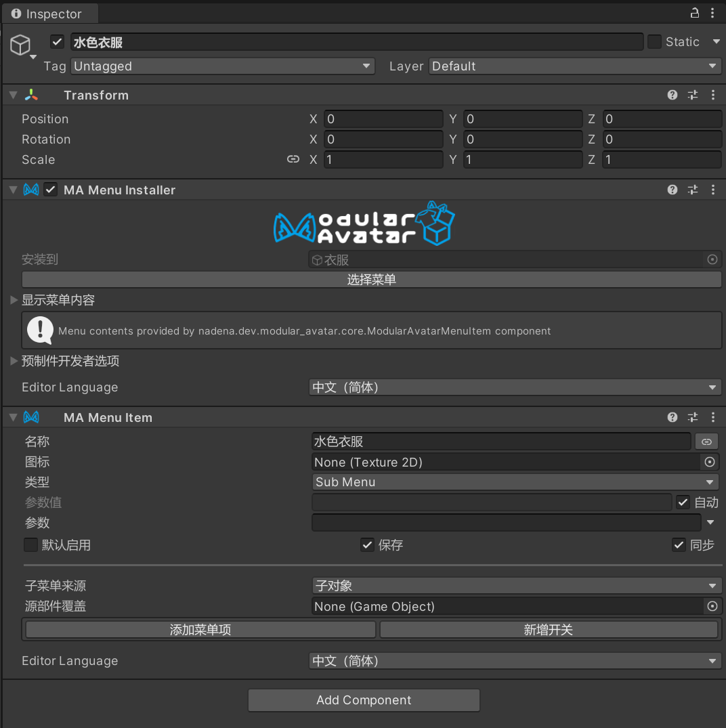Click the link button beside 名称 field

point(706,442)
